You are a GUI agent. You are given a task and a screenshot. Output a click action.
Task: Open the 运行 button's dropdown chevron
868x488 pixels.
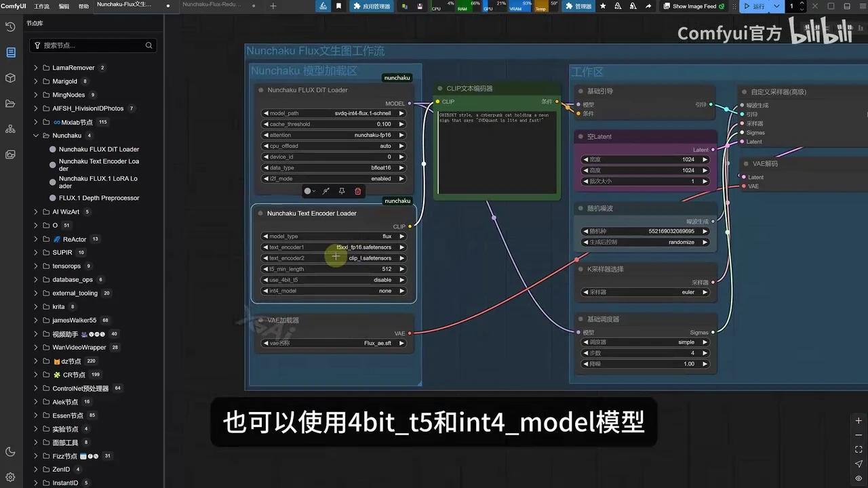pyautogui.click(x=778, y=6)
